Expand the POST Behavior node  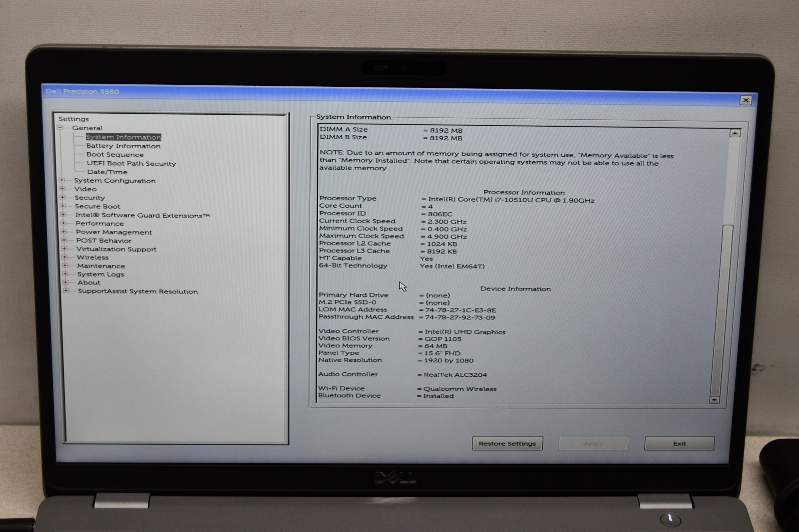[x=64, y=240]
